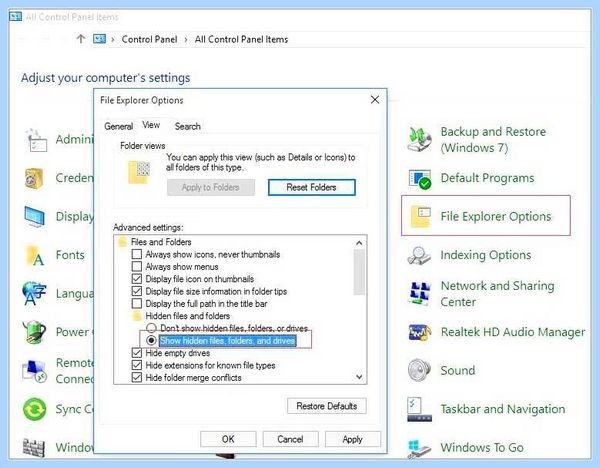
Task: Open Credential Manager safe icon
Action: click(x=34, y=178)
